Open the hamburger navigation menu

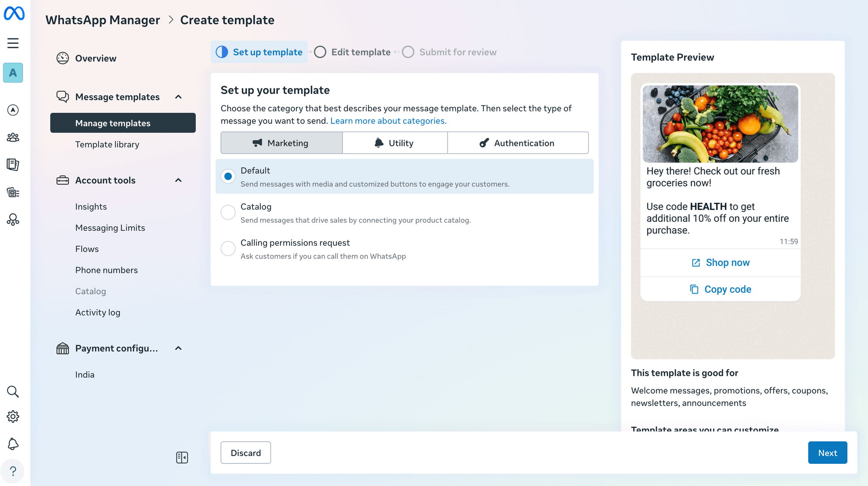coord(13,43)
